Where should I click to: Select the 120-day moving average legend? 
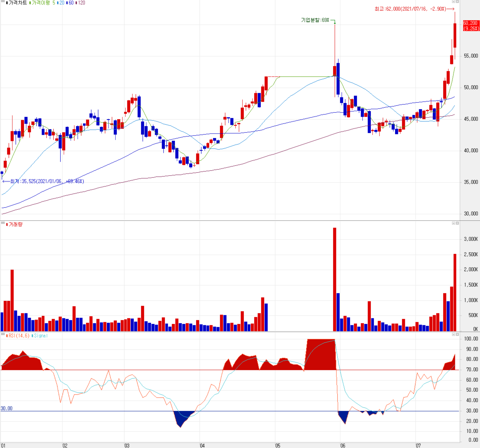[82, 3]
